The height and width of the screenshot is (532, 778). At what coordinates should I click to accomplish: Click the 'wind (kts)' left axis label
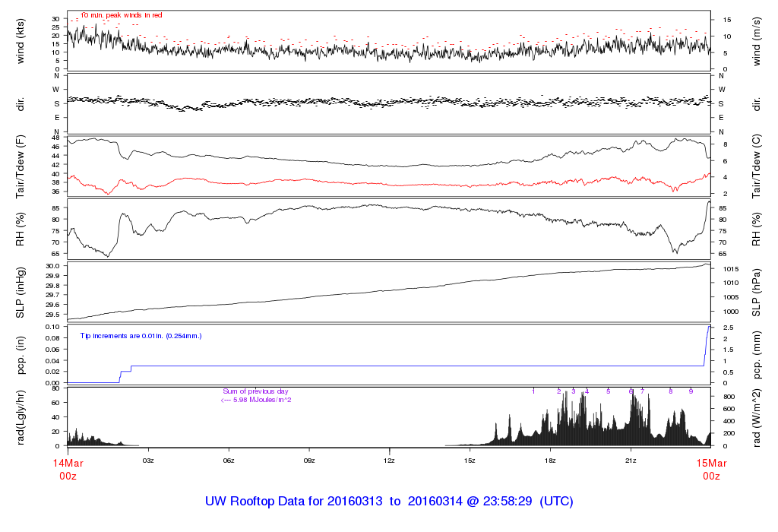coord(21,43)
